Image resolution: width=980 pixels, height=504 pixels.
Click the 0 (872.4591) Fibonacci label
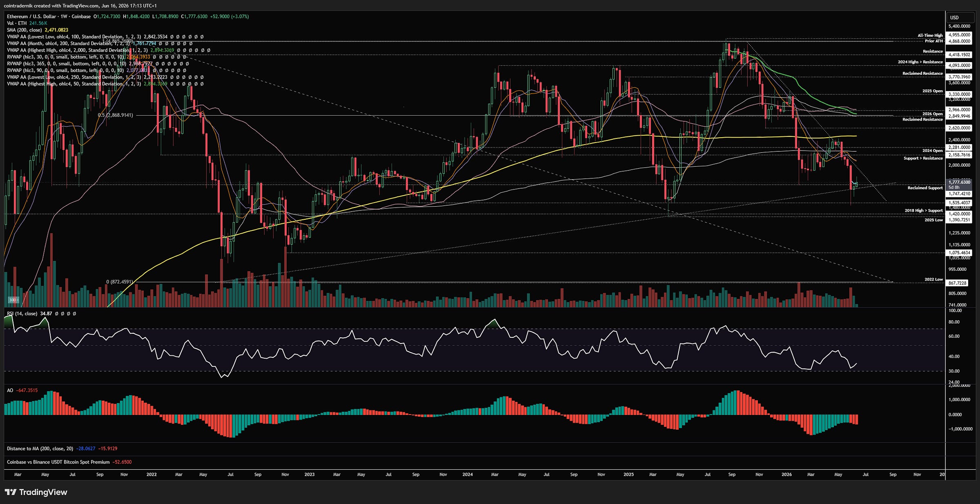(120, 282)
